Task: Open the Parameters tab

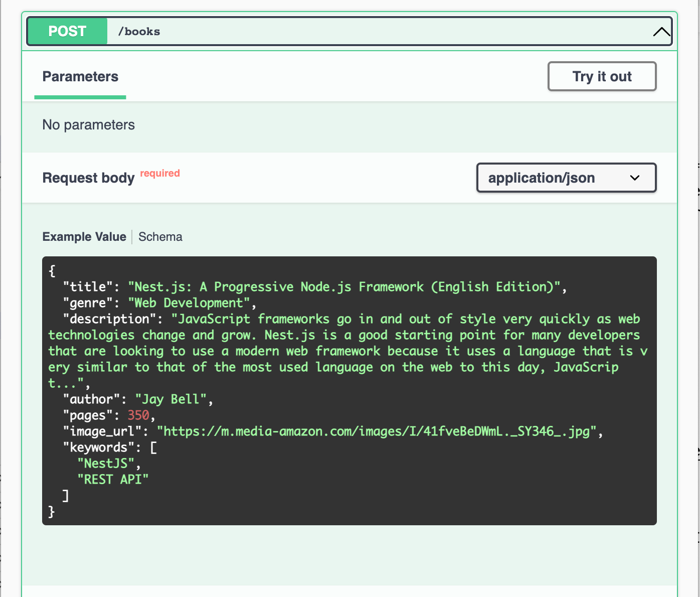Action: click(80, 77)
